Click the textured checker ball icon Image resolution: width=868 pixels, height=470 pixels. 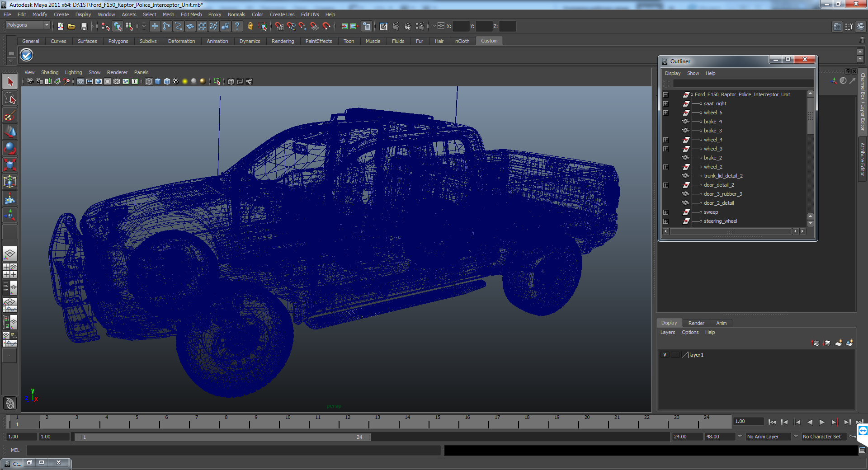(x=176, y=81)
